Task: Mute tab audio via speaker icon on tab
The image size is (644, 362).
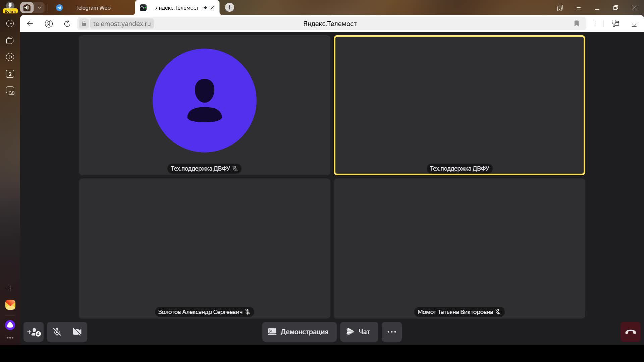Action: pyautogui.click(x=205, y=8)
